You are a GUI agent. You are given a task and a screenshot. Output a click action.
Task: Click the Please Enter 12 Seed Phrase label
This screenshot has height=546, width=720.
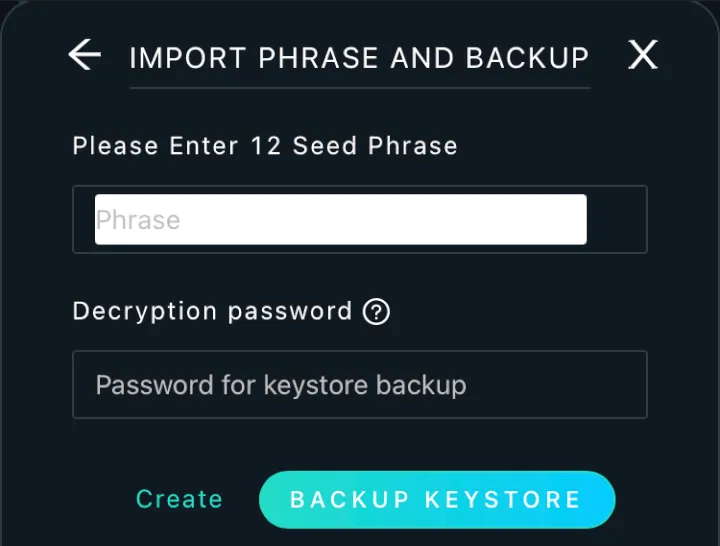pyautogui.click(x=265, y=146)
